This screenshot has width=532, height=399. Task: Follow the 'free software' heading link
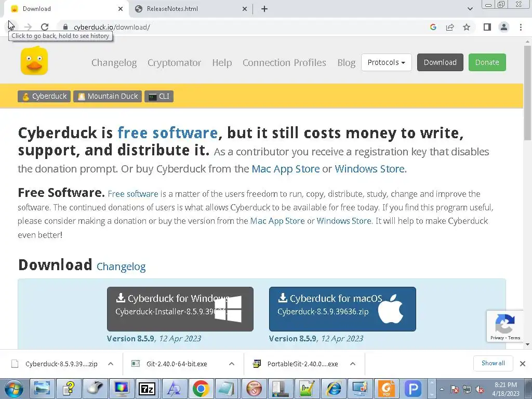click(x=168, y=132)
